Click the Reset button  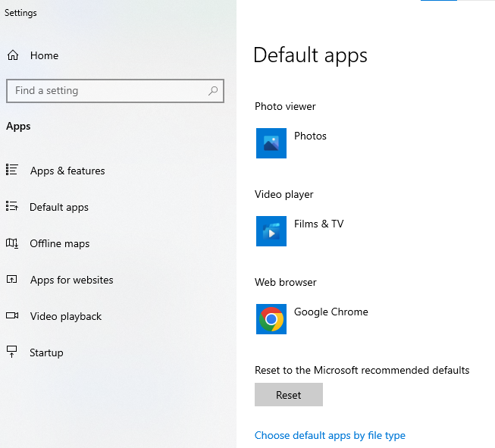click(x=289, y=395)
